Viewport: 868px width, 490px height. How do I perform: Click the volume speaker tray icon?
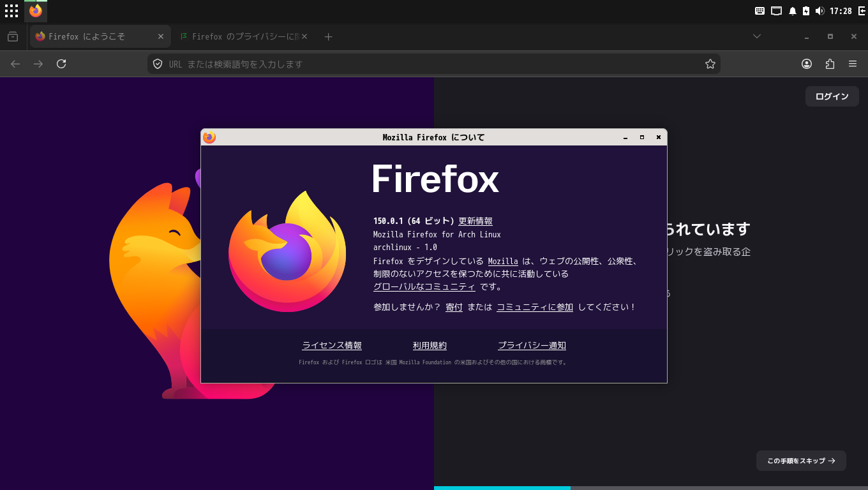coord(819,11)
